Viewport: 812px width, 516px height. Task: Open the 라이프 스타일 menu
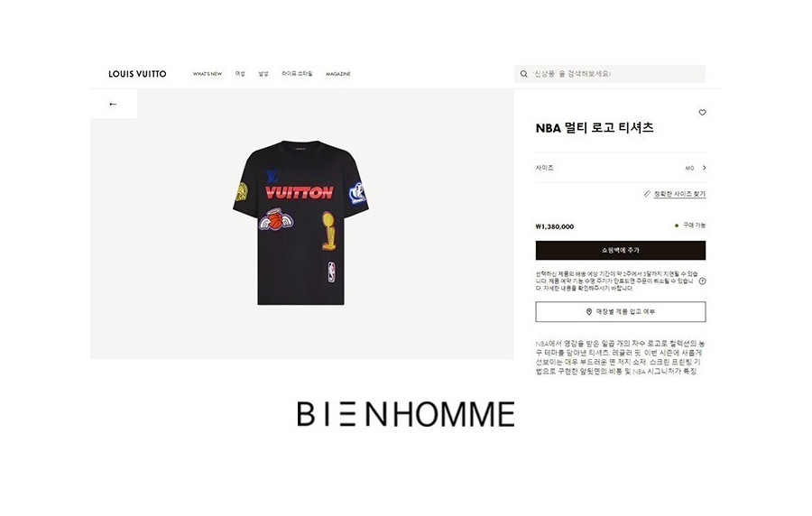297,73
